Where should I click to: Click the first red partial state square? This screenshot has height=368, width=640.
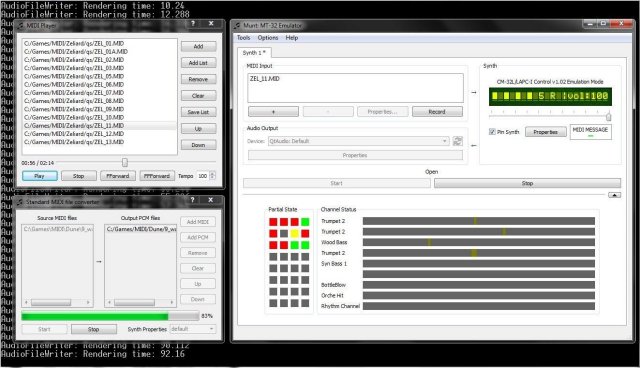[x=273, y=222]
